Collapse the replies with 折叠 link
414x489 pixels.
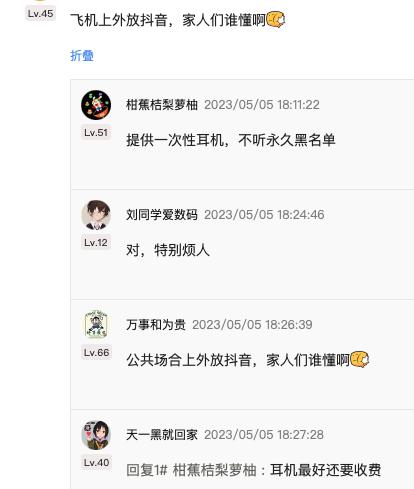82,55
